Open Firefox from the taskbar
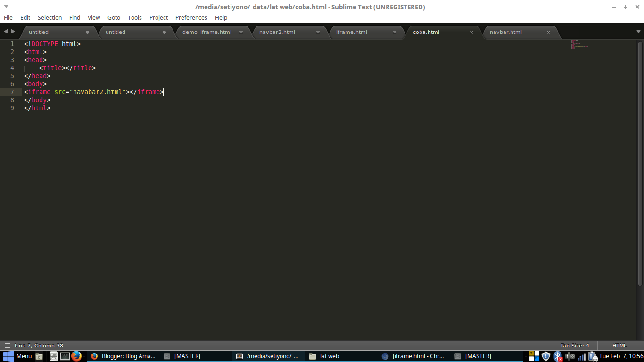 77,356
